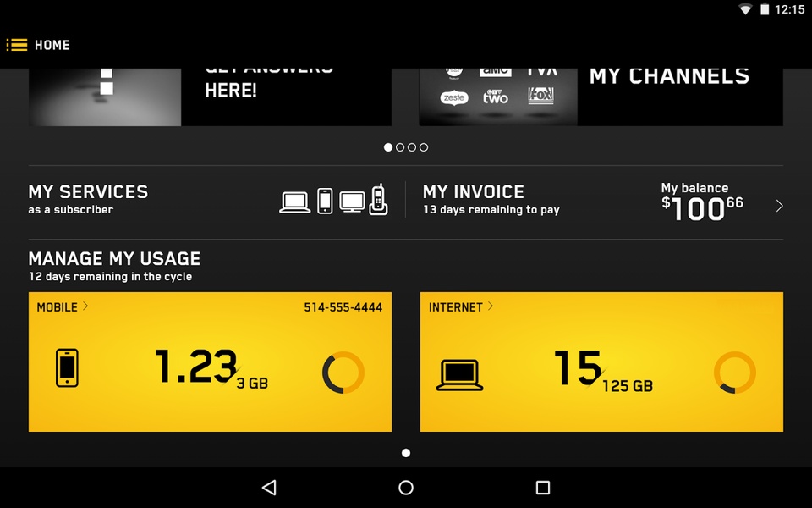The width and height of the screenshot is (812, 508).
Task: Select the fourth carousel page dot
Action: (x=424, y=147)
